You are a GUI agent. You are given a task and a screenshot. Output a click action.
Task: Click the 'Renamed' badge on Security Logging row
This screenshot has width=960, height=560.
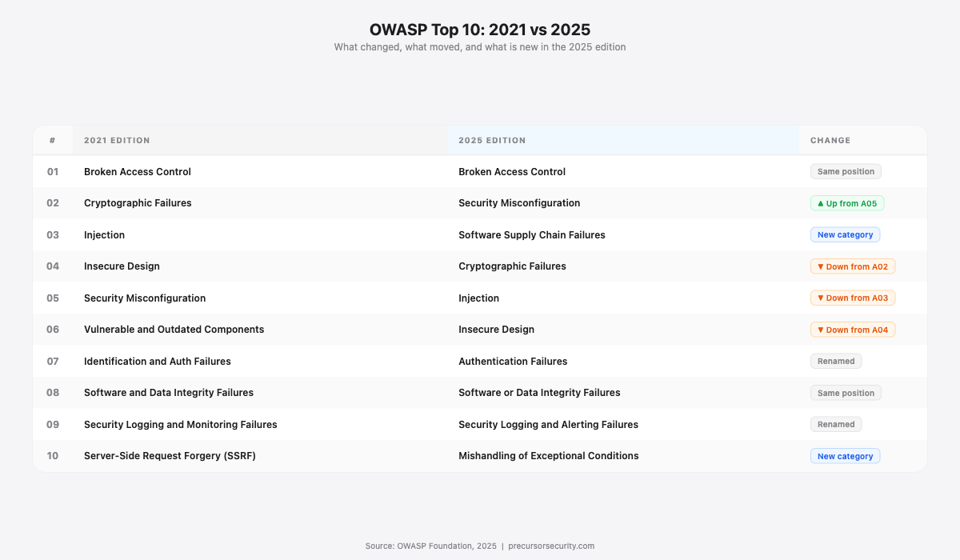pos(836,424)
